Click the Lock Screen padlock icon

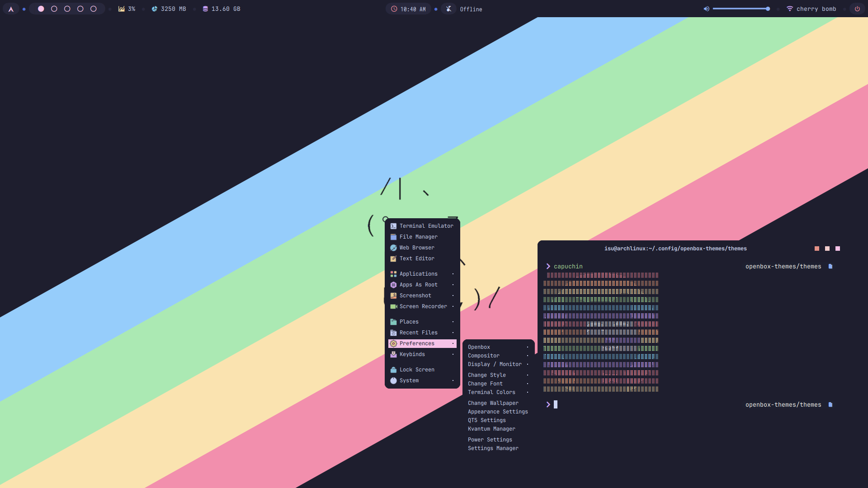[x=393, y=370]
